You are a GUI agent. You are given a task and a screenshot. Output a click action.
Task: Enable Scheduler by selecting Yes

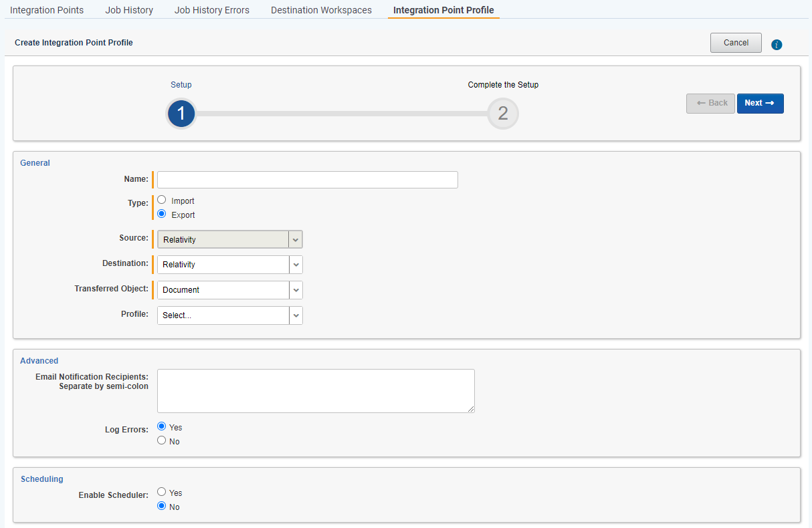pos(161,492)
